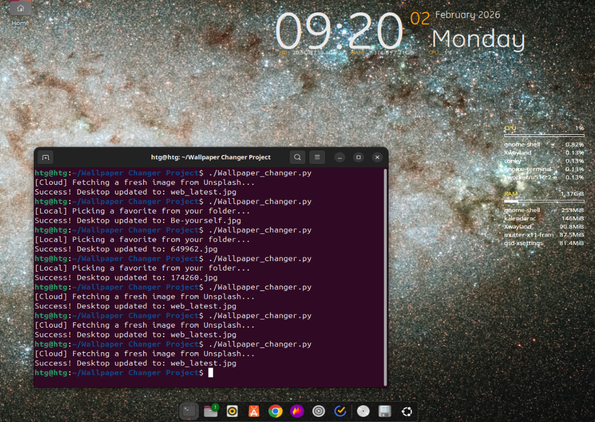Click the terminal window vertical scrollbar

click(385, 277)
